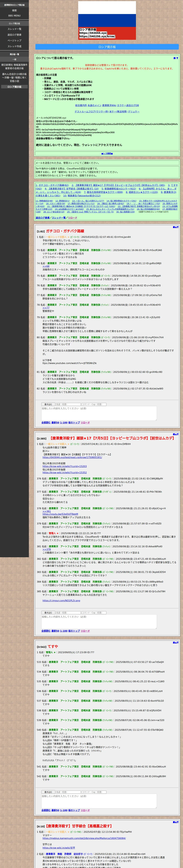This screenshot has height=868, width=183.
Task: Open the youtu.be/S3qOUIT8ekM link
Action: coord(60,514)
